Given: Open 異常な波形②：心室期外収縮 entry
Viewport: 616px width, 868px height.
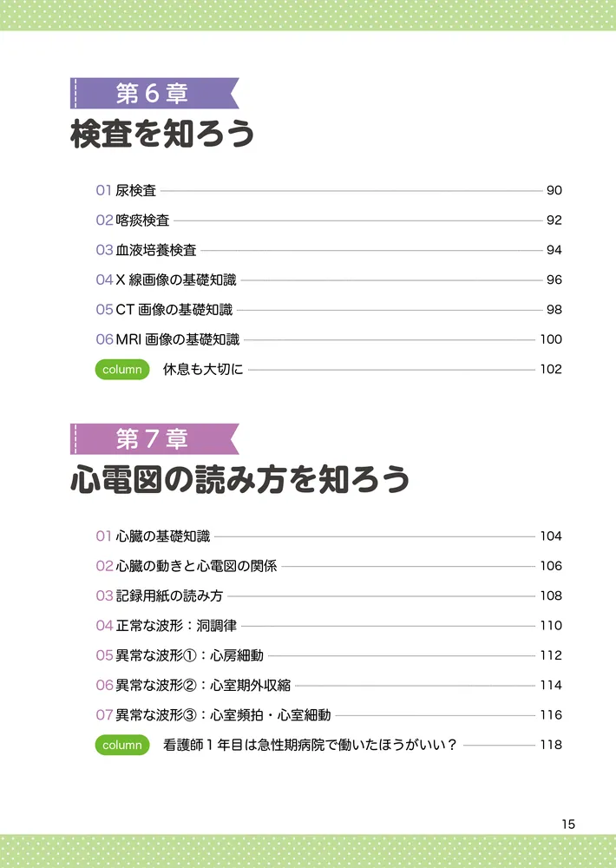Looking at the screenshot, I should 201,686.
